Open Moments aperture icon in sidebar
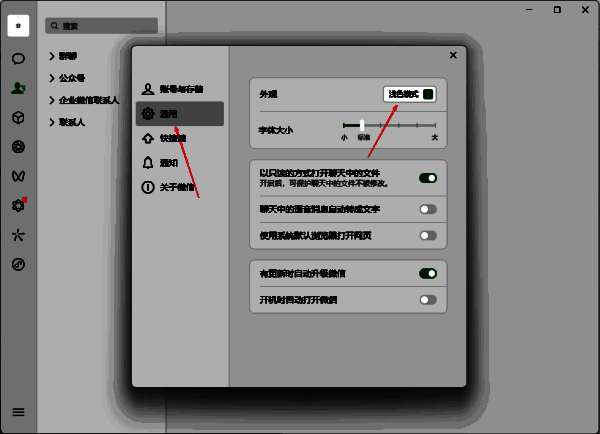 (18, 147)
